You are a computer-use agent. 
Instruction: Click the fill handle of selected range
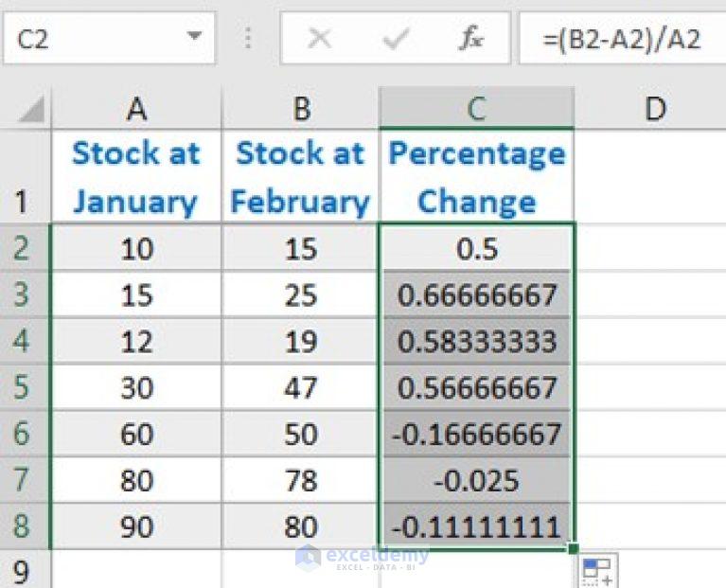(x=574, y=548)
